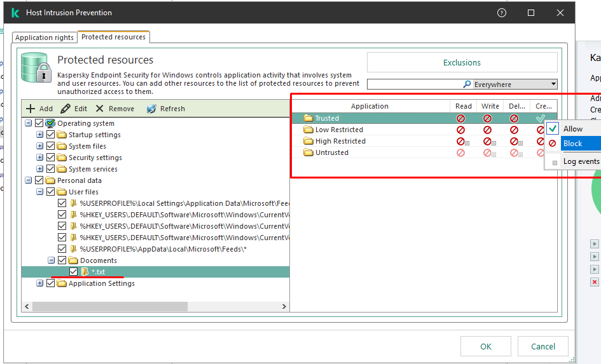Click Create allow checkmark for Trusted
601x364 pixels.
click(541, 118)
